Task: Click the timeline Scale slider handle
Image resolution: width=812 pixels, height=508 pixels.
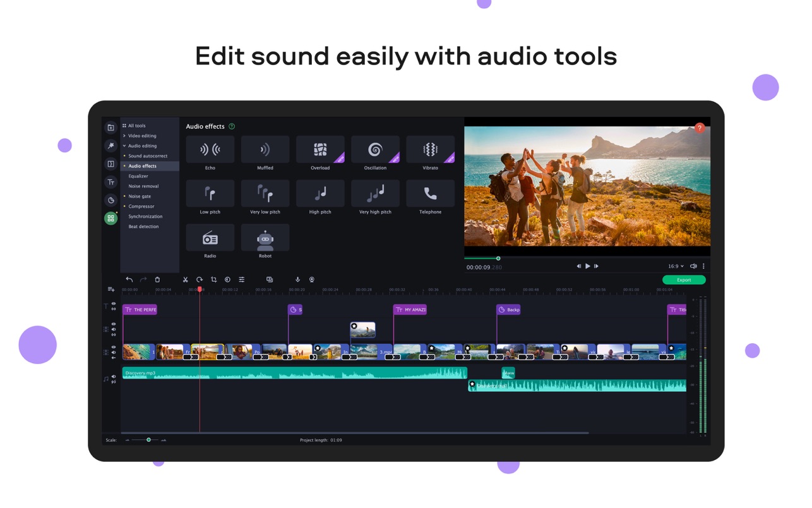Action: click(x=148, y=440)
